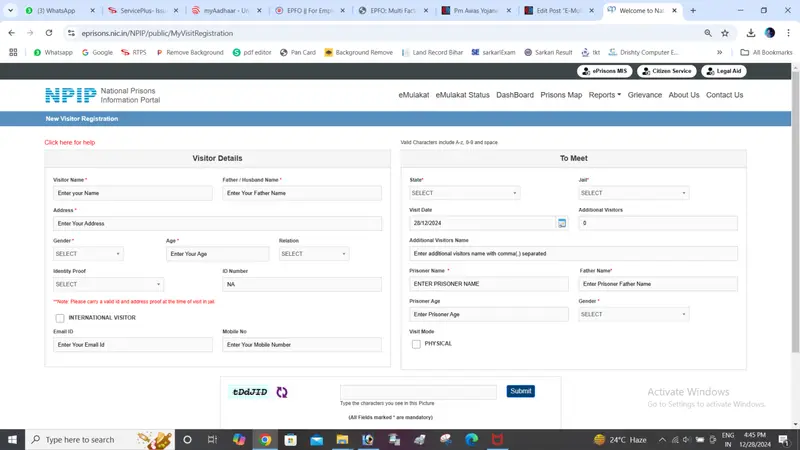Launch Microsoft Edge from taskbar
The height and width of the screenshot is (450, 800).
tap(471, 439)
